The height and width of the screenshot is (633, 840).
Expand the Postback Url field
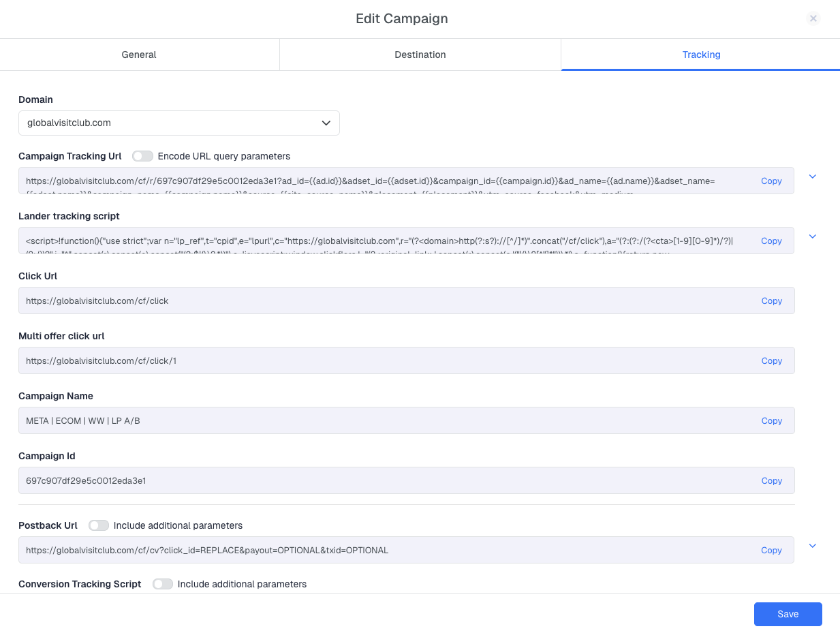pyautogui.click(x=812, y=546)
